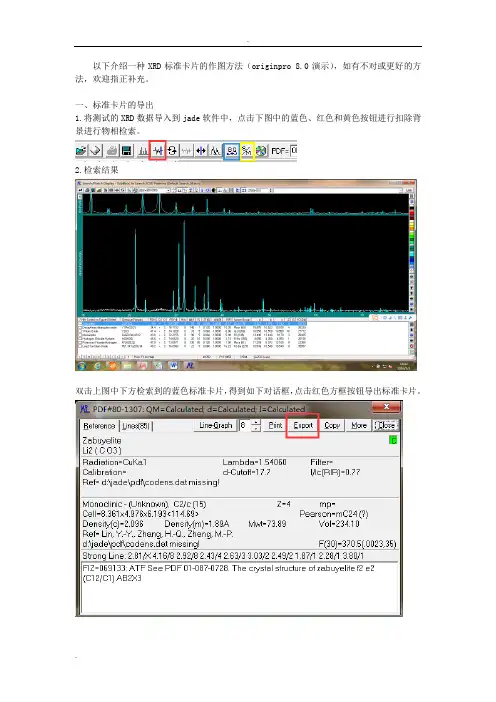
Task: Click the 'Lambda=1.54060' text
Action: pos(254,462)
